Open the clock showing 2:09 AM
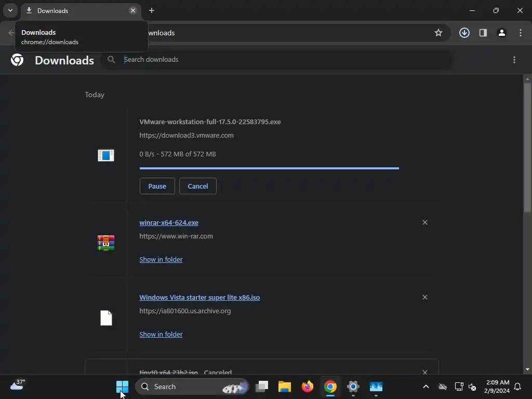This screenshot has width=532, height=399. [497, 387]
